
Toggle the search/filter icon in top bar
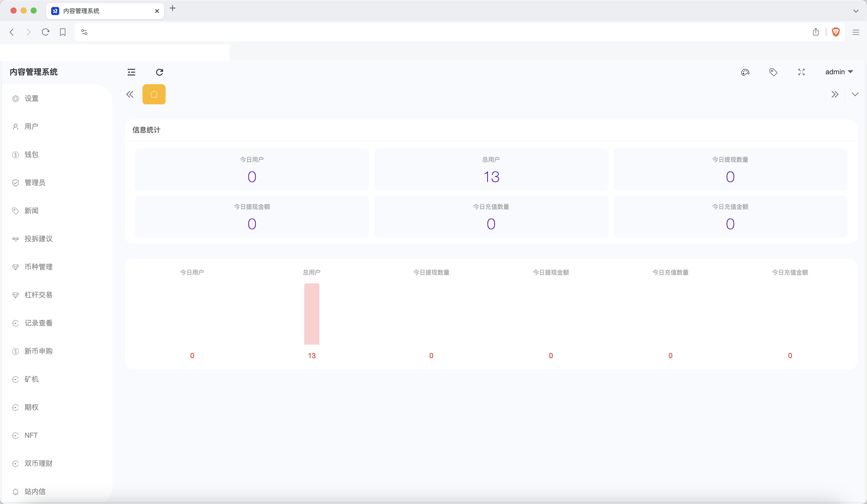(773, 71)
